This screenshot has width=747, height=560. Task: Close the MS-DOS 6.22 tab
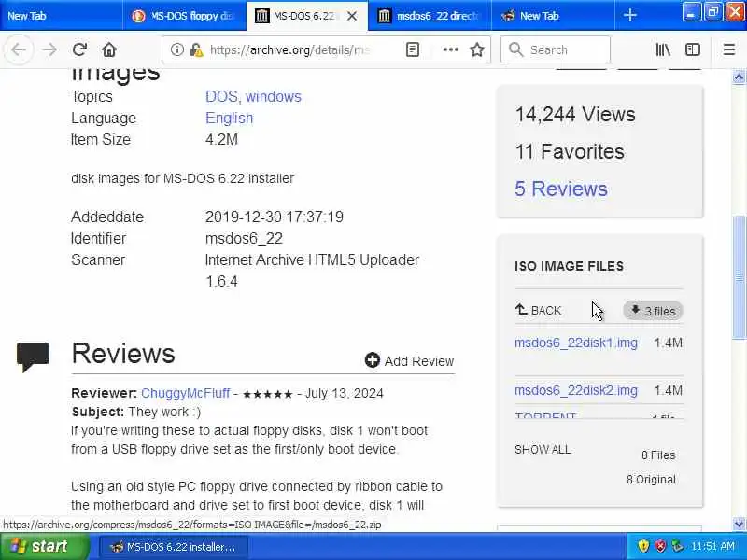[352, 16]
